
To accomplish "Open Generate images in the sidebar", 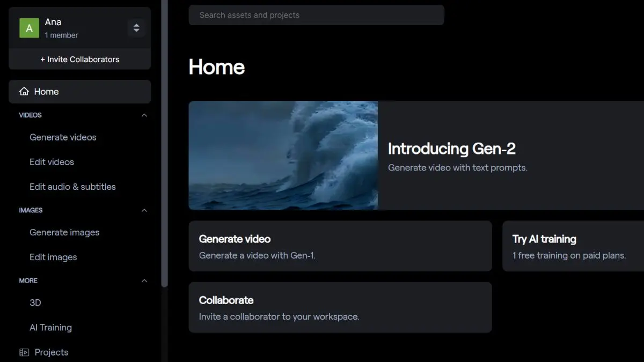I will click(x=64, y=232).
